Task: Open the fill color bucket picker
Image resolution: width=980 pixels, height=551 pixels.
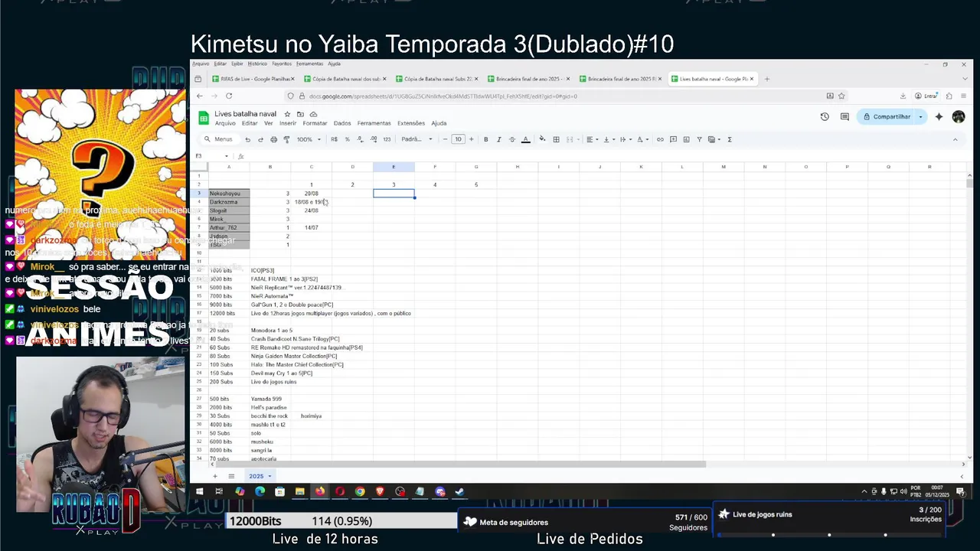Action: [x=542, y=139]
